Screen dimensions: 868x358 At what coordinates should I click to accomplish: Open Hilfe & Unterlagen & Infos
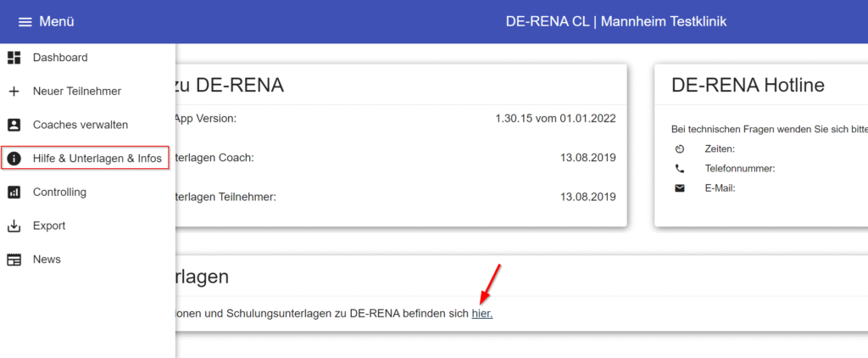(97, 159)
